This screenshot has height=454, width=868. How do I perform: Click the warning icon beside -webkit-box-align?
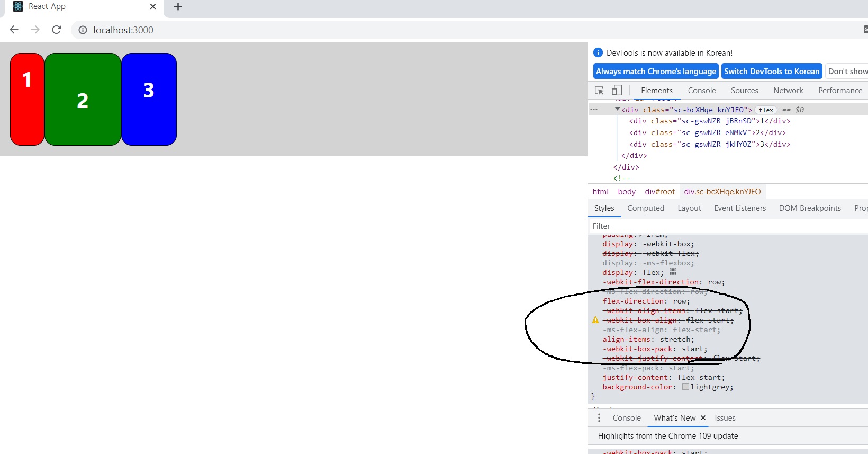(595, 320)
